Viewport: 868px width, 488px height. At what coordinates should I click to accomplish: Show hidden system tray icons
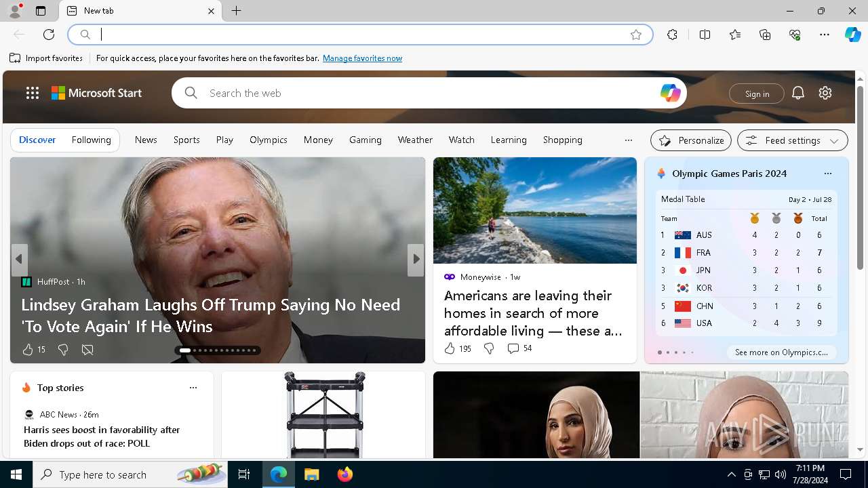pyautogui.click(x=731, y=474)
